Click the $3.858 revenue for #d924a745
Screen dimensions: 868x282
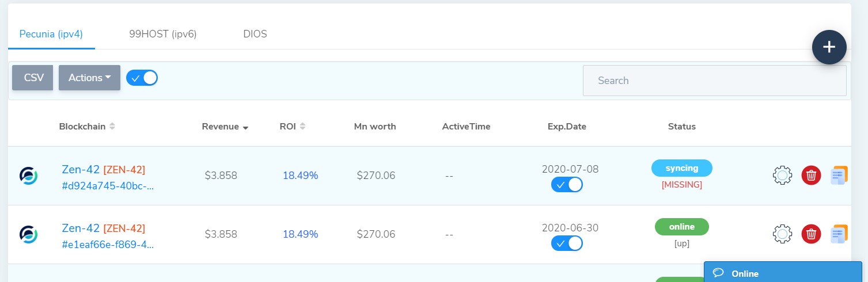click(x=221, y=176)
